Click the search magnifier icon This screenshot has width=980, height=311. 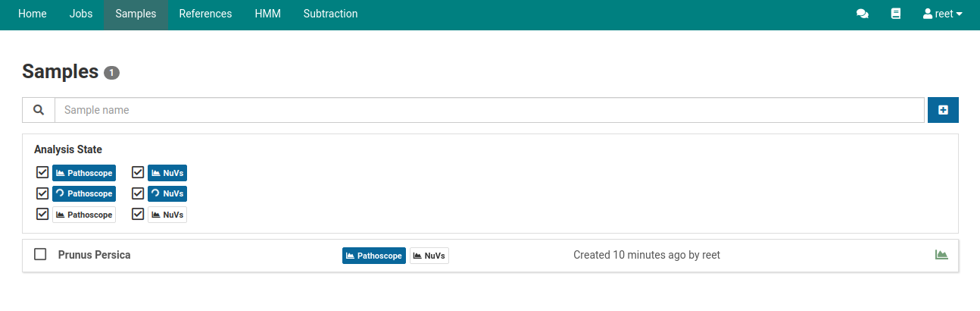[x=39, y=110]
